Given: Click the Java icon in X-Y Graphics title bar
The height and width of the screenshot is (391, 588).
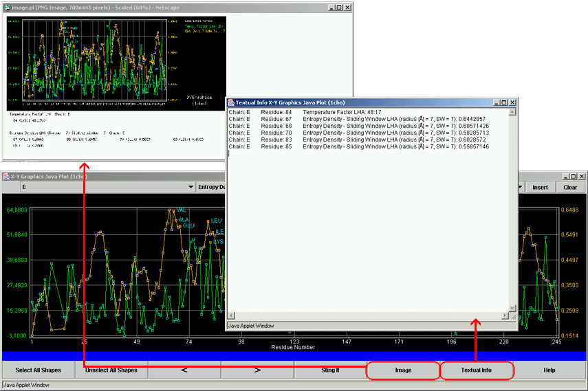Looking at the screenshot, I should 6,177.
